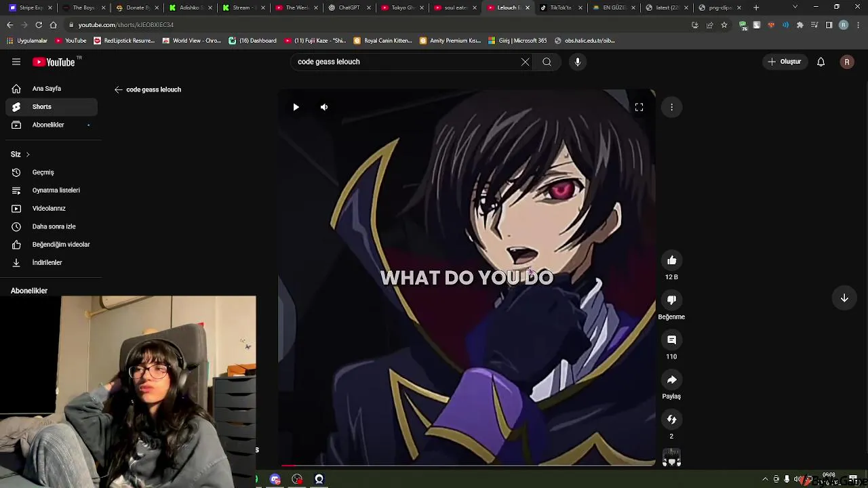Image resolution: width=868 pixels, height=488 pixels.
Task: Click the Oluştur create button
Action: pyautogui.click(x=785, y=62)
